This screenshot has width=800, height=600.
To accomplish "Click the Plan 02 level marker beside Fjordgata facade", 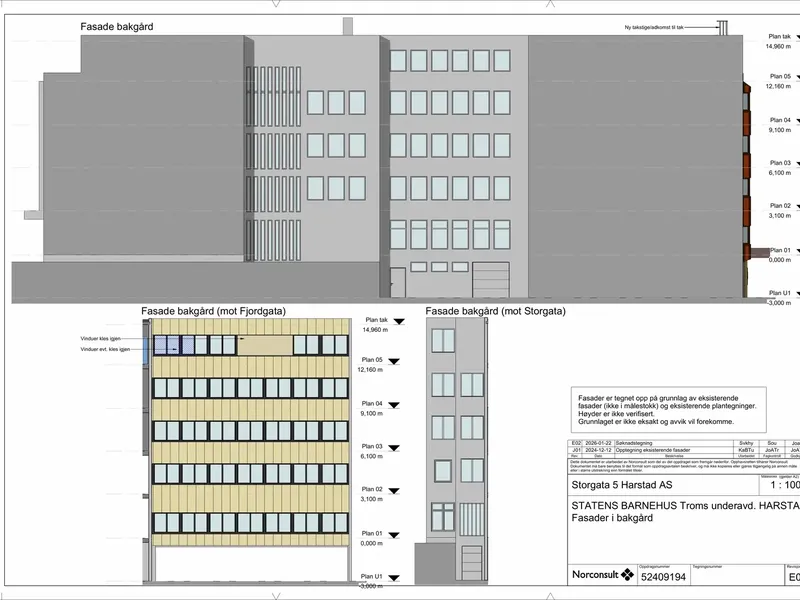I will point(393,491).
